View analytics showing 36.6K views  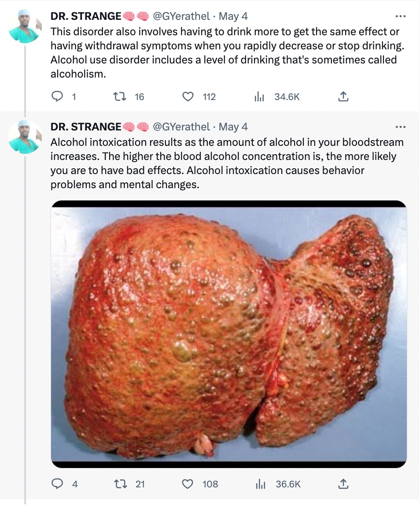260,484
